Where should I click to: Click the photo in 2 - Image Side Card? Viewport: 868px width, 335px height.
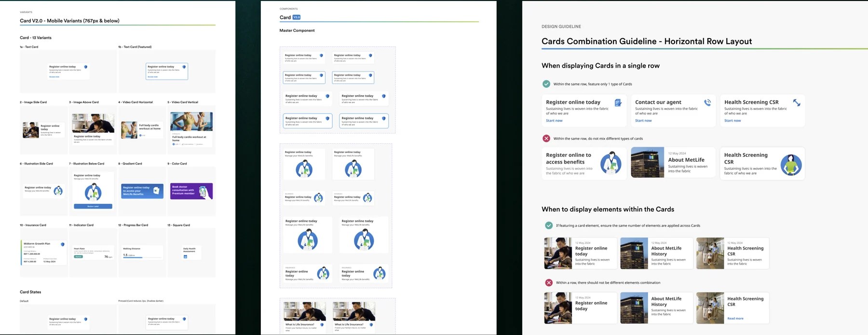30,130
